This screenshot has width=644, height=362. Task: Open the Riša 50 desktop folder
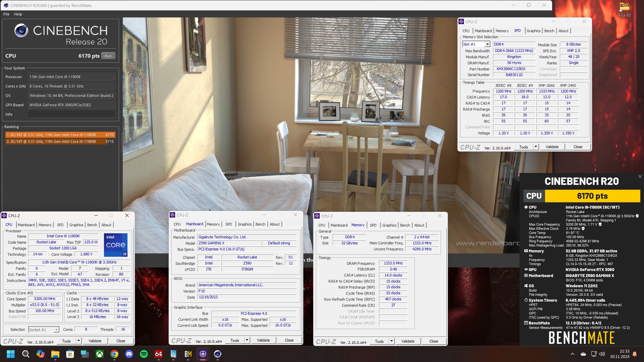coord(624,10)
